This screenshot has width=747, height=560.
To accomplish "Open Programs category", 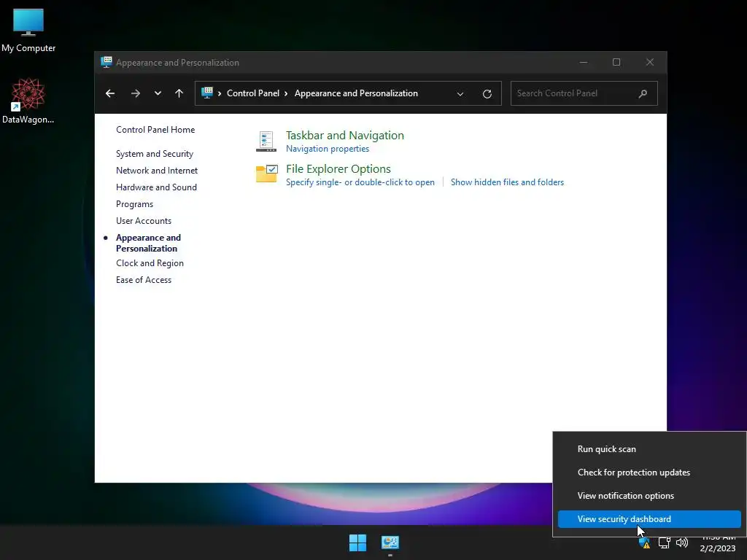I will pos(134,204).
